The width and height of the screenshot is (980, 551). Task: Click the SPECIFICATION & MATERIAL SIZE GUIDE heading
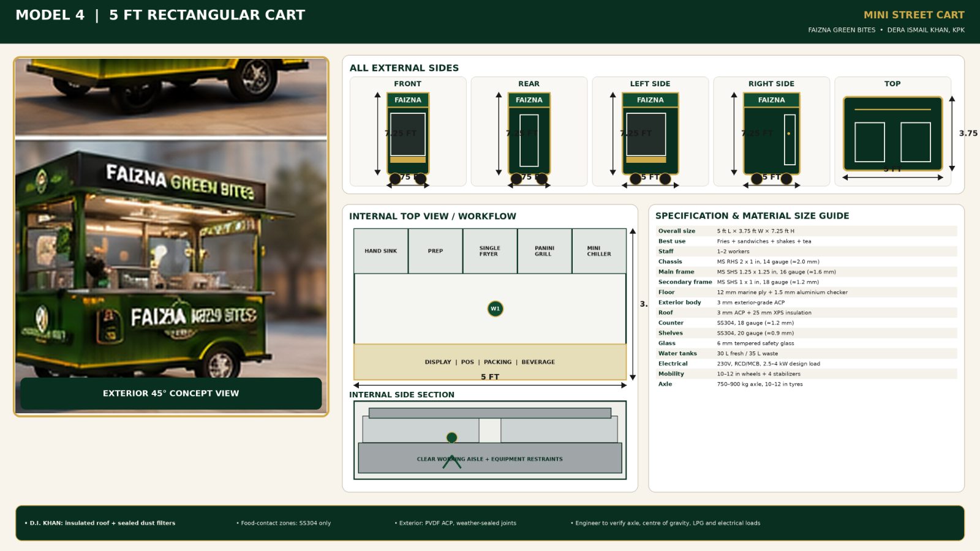click(x=752, y=216)
